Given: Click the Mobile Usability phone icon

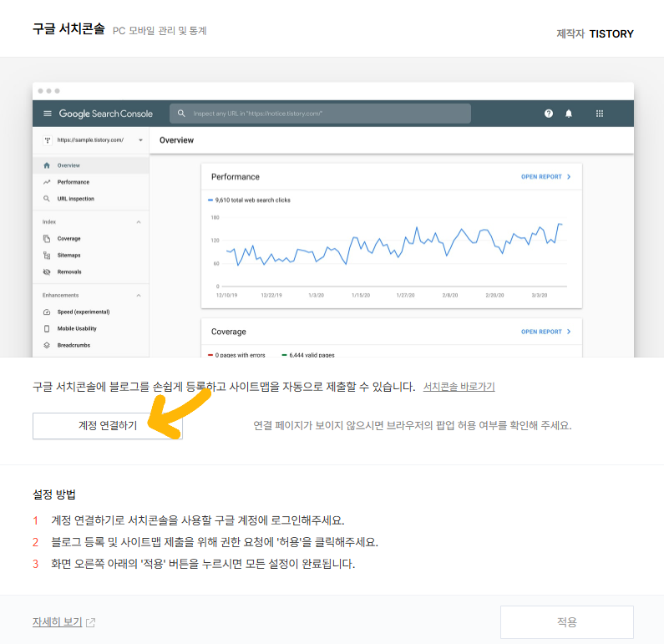Looking at the screenshot, I should 47,328.
